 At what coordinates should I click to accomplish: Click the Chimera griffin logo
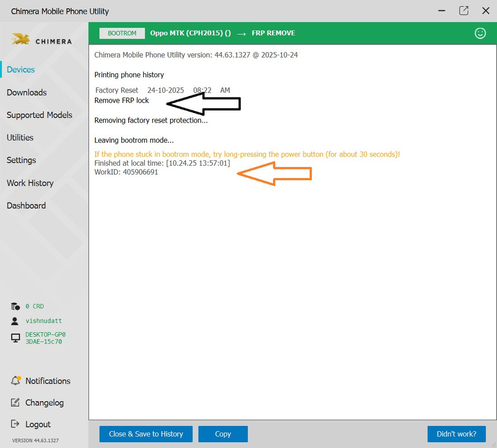pyautogui.click(x=21, y=39)
